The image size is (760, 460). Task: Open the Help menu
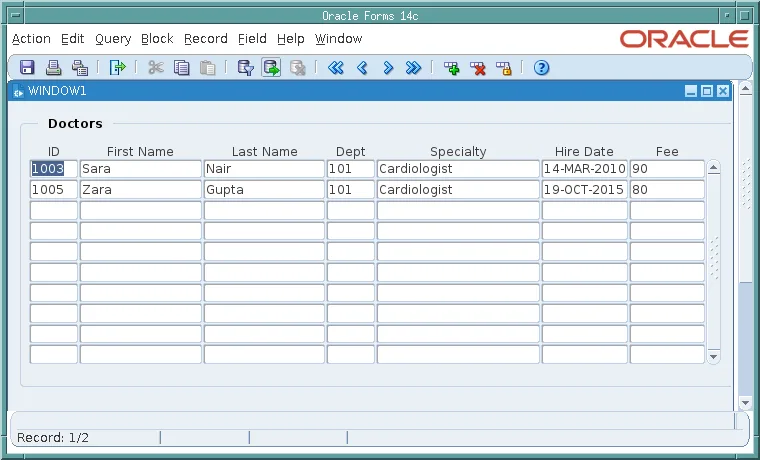(291, 39)
